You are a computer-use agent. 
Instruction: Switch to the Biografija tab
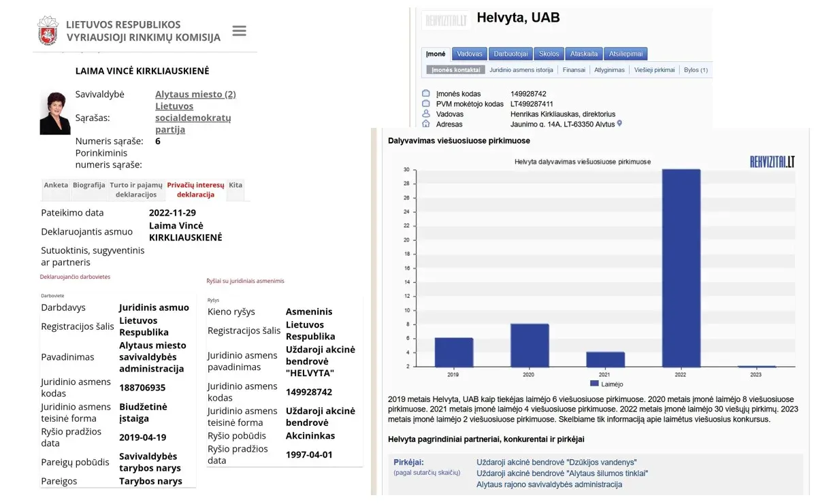[x=89, y=185]
